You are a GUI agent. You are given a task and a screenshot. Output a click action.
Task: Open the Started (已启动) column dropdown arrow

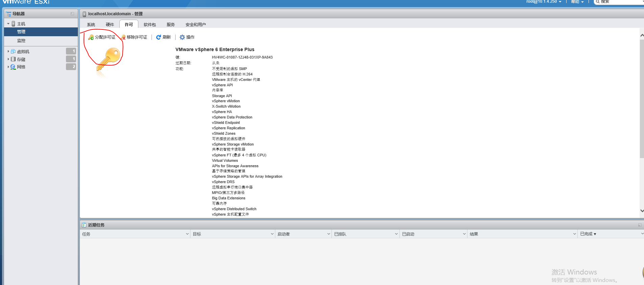pyautogui.click(x=464, y=234)
